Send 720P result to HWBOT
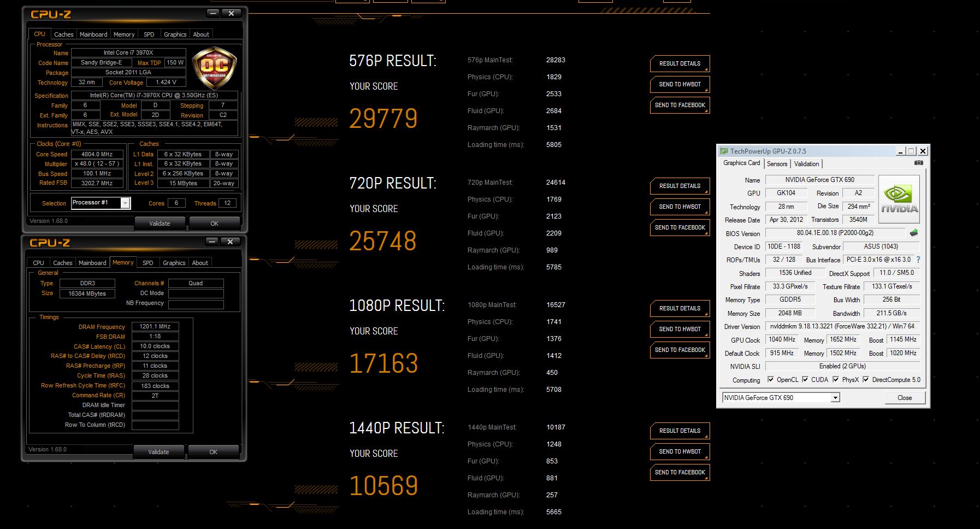This screenshot has height=529, width=980. [680, 207]
